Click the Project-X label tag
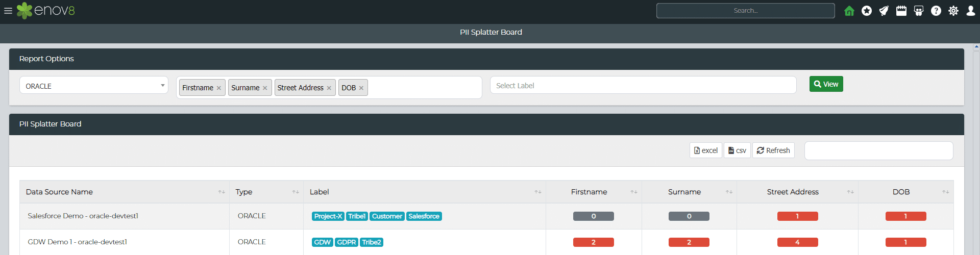Image resolution: width=980 pixels, height=255 pixels. click(x=328, y=216)
